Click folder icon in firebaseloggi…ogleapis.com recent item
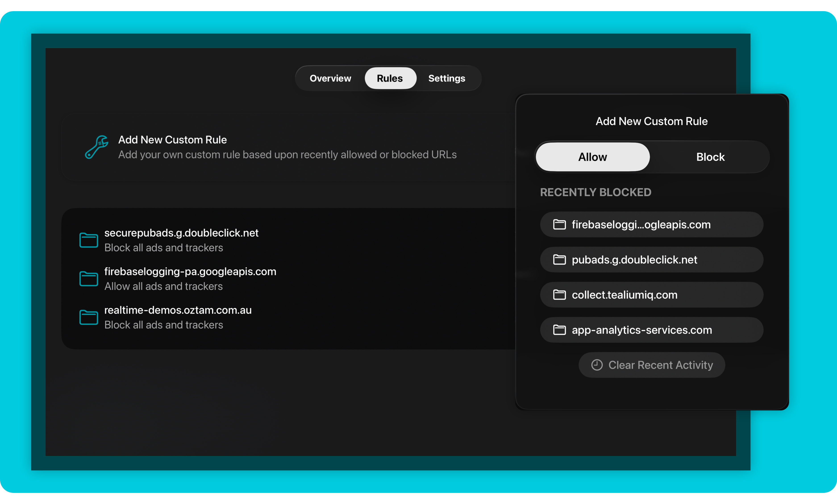 click(x=559, y=224)
